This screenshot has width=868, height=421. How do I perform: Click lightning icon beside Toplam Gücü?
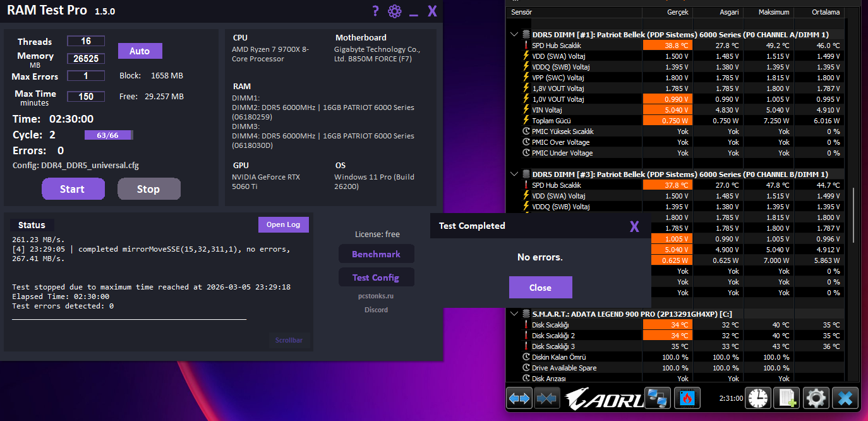click(x=526, y=121)
